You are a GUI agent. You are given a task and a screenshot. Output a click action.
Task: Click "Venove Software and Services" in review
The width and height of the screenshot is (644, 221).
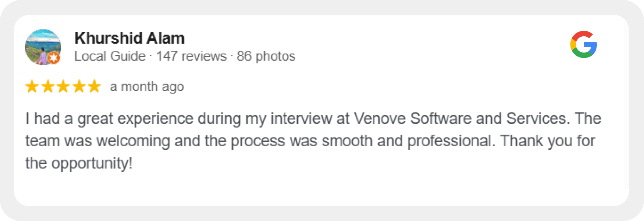click(460, 119)
